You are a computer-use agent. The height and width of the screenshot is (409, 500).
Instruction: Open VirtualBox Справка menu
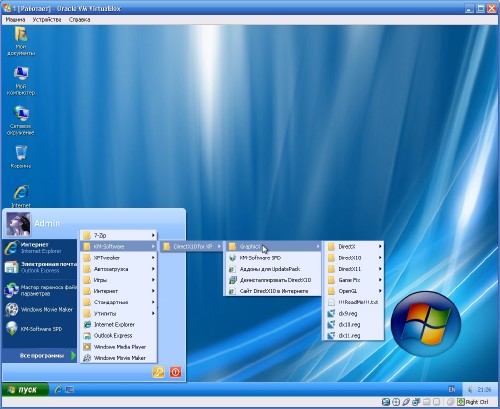pos(79,20)
